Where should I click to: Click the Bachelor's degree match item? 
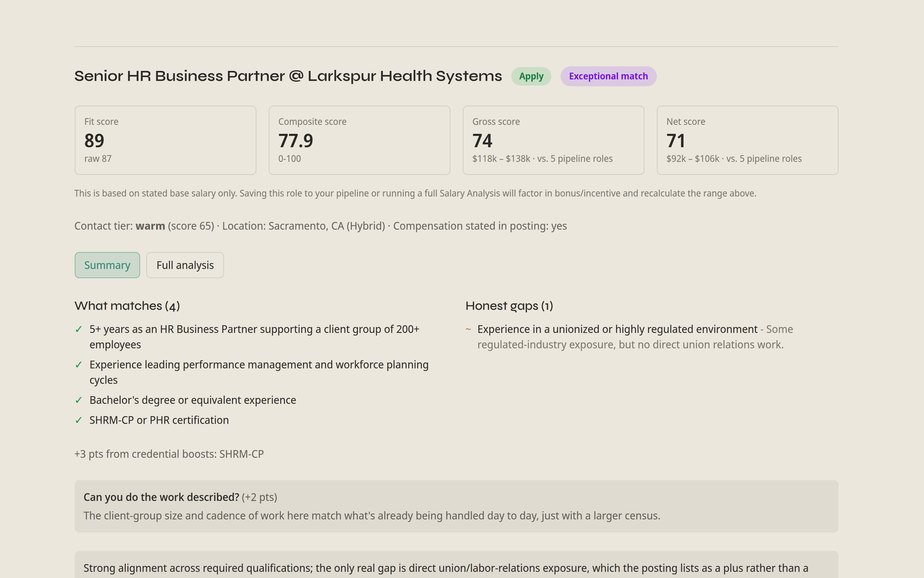(x=192, y=400)
